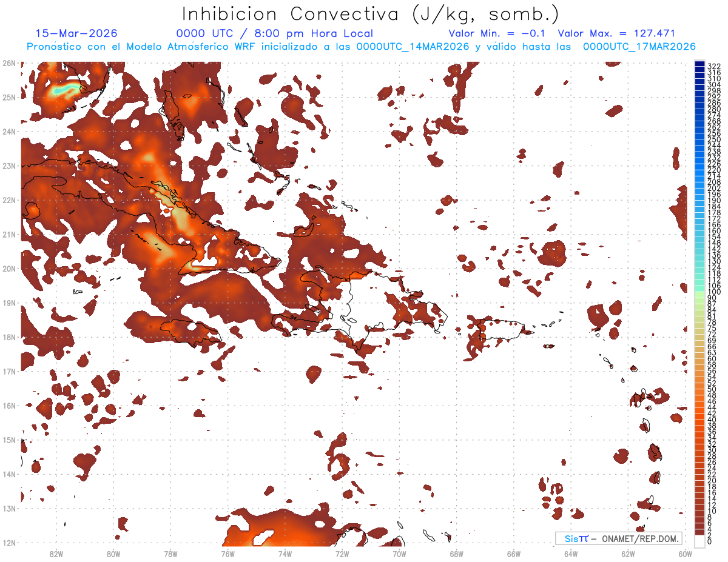Click the '24N' latitude label
Image resolution: width=728 pixels, height=562 pixels.
pyautogui.click(x=9, y=132)
